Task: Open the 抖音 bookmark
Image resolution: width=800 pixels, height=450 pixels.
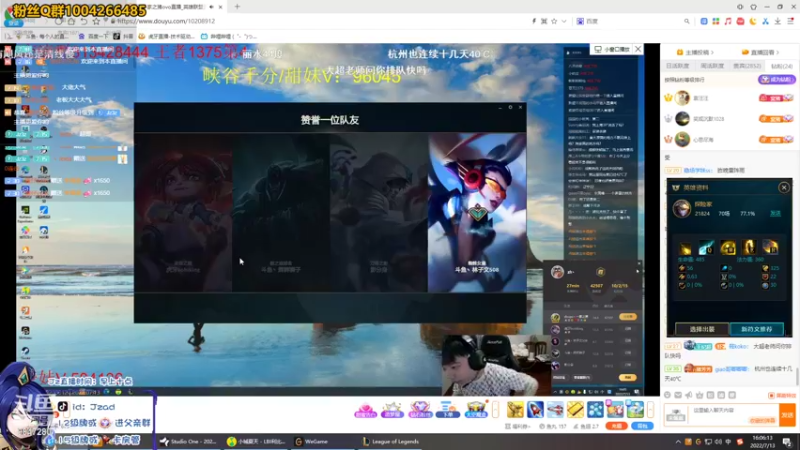Action: pyautogui.click(x=123, y=37)
